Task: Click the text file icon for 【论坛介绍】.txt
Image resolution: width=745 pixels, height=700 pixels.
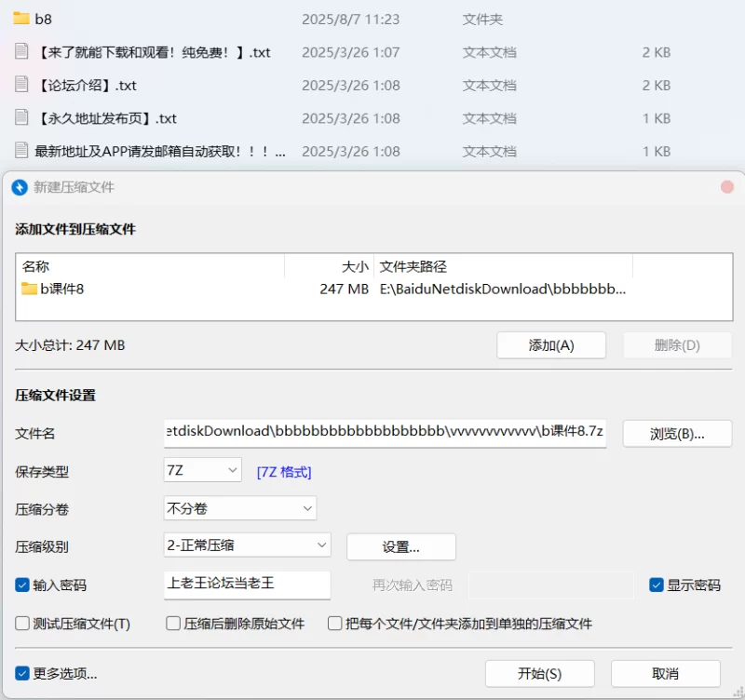Action: pos(20,85)
